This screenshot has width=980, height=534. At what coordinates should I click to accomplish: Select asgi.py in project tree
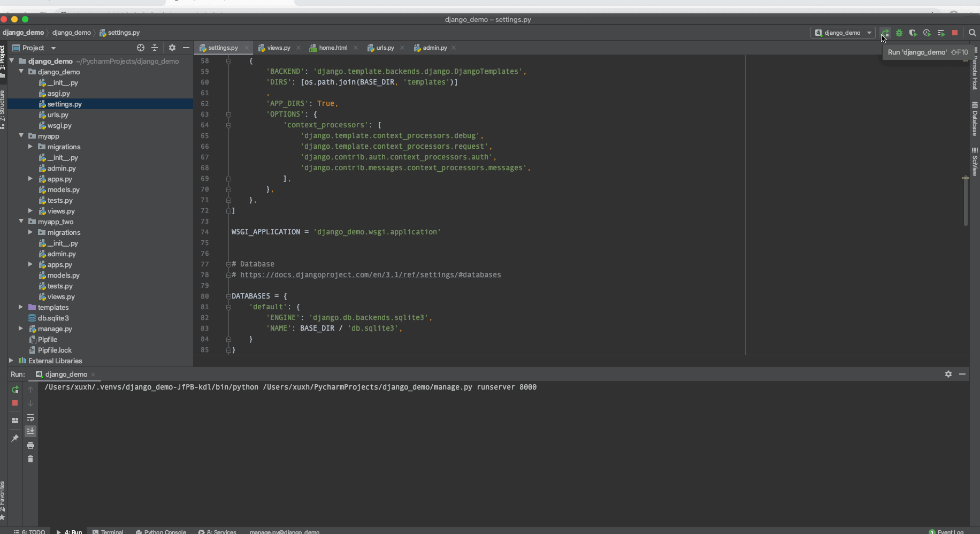(58, 94)
